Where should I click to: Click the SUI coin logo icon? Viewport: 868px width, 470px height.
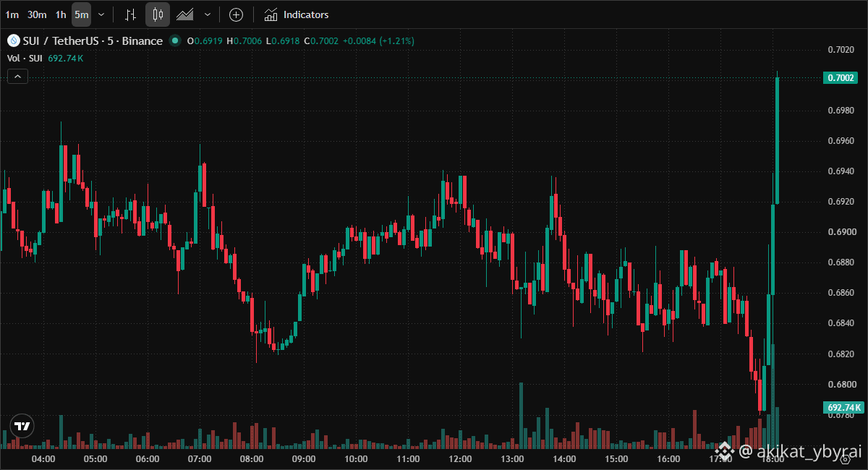tap(12, 41)
